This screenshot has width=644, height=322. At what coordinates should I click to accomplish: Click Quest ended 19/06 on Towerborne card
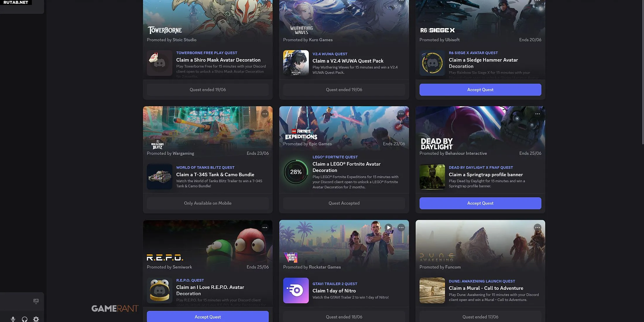pos(208,90)
